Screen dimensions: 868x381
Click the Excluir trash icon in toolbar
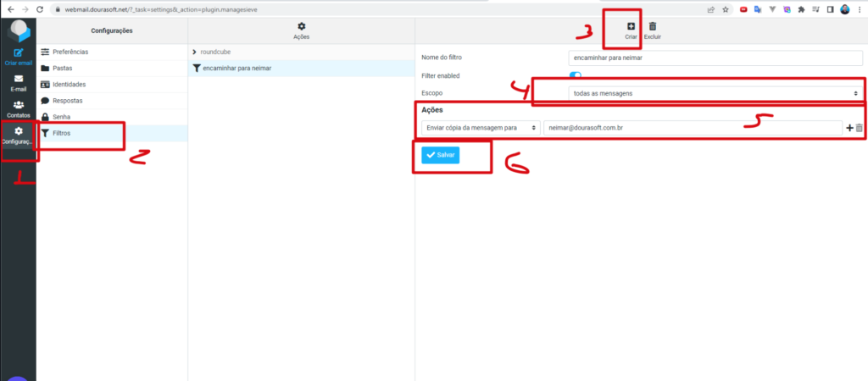click(652, 27)
